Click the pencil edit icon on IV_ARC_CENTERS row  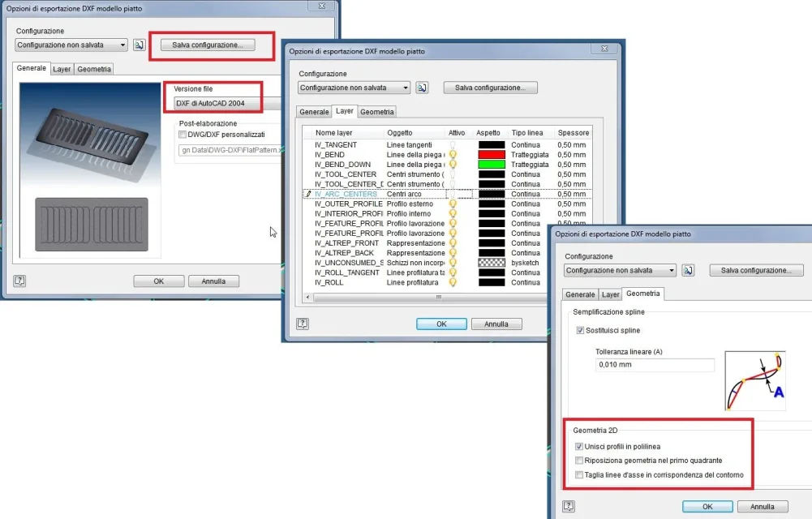[x=308, y=194]
